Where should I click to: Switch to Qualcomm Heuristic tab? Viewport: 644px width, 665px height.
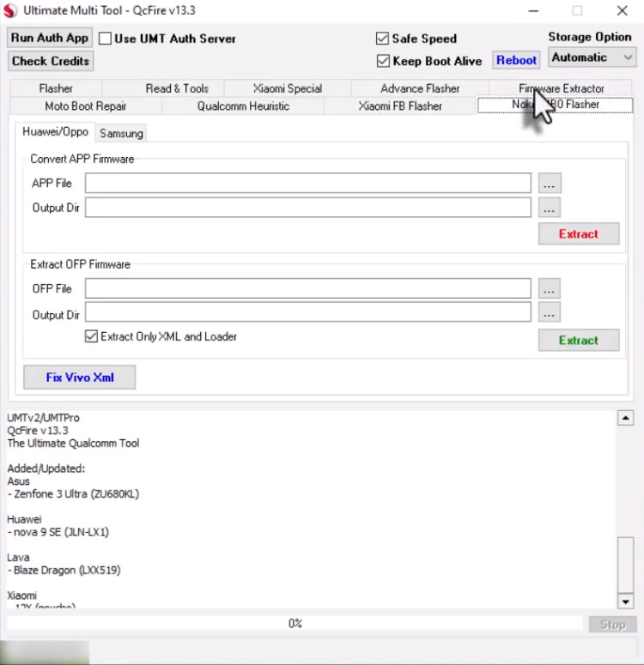(243, 106)
